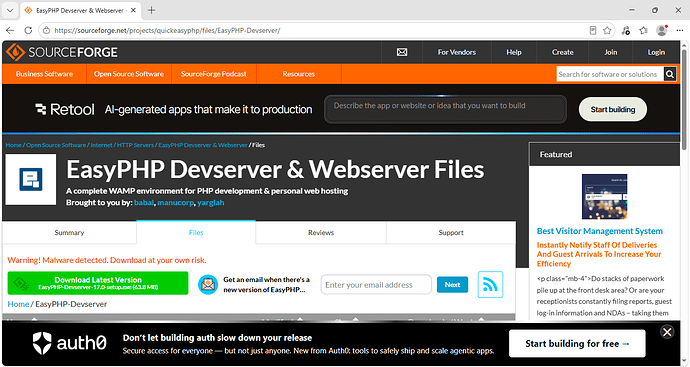Click the search magnifier icon

click(669, 74)
